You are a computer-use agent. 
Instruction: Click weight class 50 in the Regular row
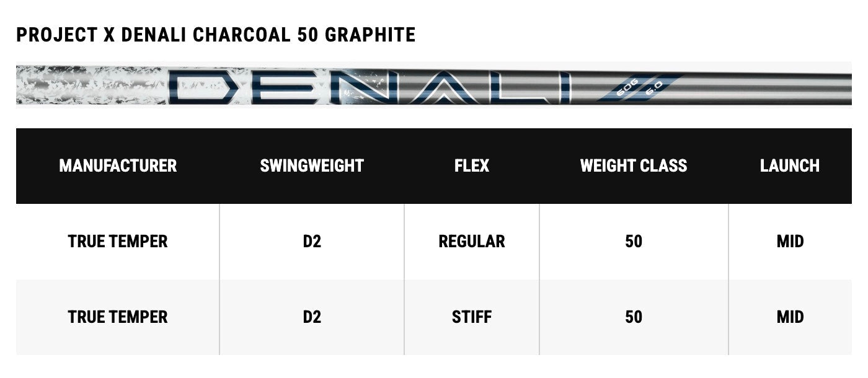point(634,241)
